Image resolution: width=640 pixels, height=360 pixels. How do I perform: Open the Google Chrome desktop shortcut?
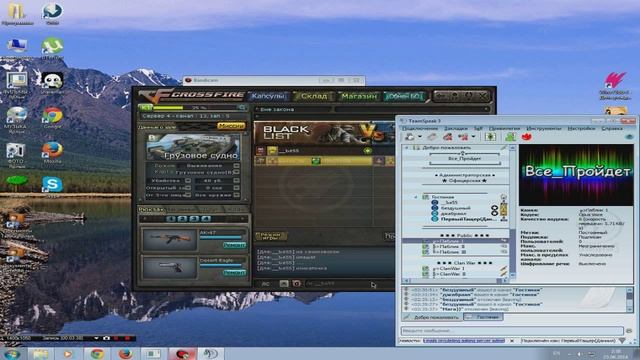52,118
